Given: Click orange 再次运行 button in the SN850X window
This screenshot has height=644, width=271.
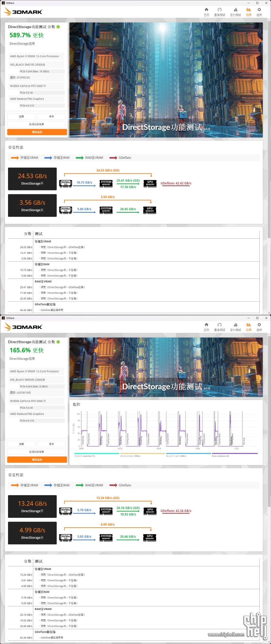Looking at the screenshot, I should (x=37, y=460).
